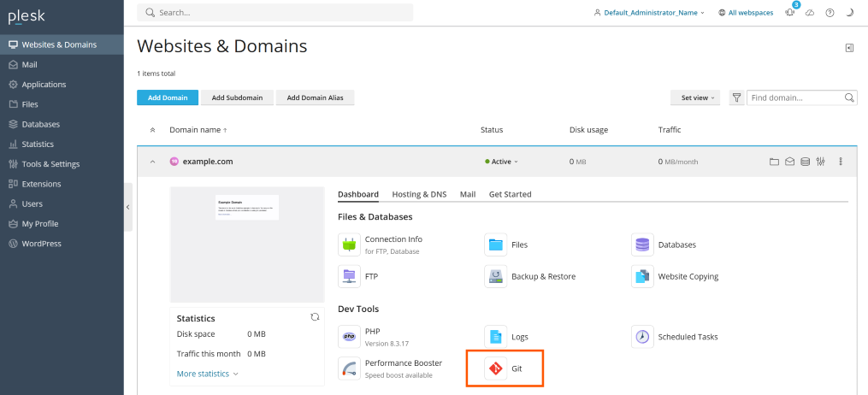Open the notifications bell icon
Screen dimensions: 868x395
(x=789, y=13)
